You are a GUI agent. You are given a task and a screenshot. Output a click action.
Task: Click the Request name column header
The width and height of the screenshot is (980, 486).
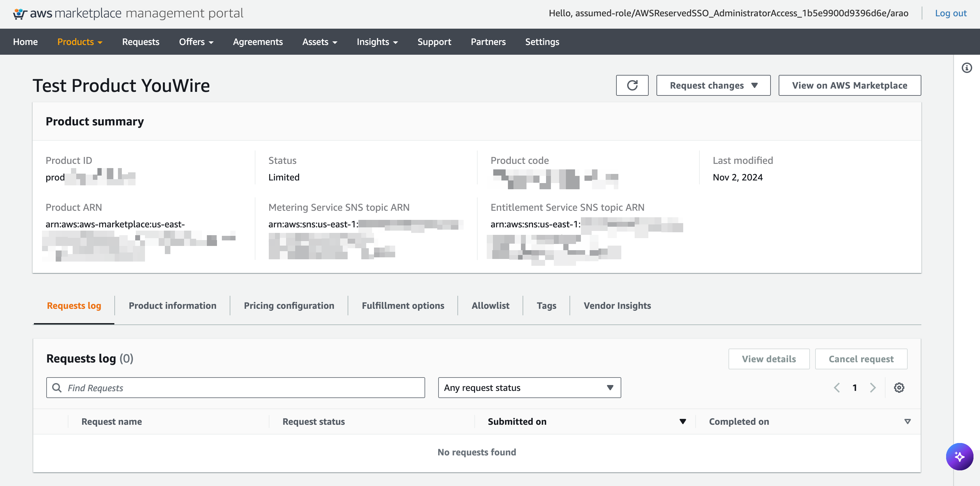pos(111,422)
